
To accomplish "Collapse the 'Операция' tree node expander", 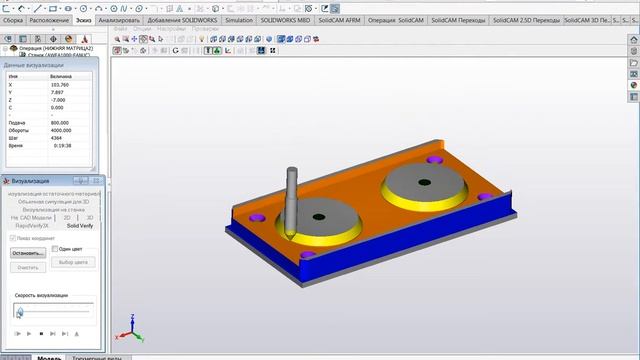I will [x=5, y=49].
